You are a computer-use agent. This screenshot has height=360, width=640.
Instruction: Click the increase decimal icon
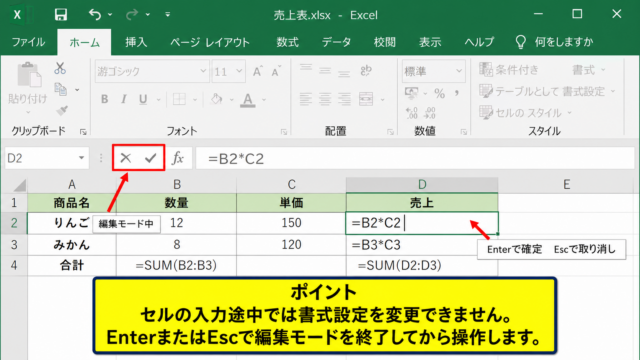coord(412,113)
